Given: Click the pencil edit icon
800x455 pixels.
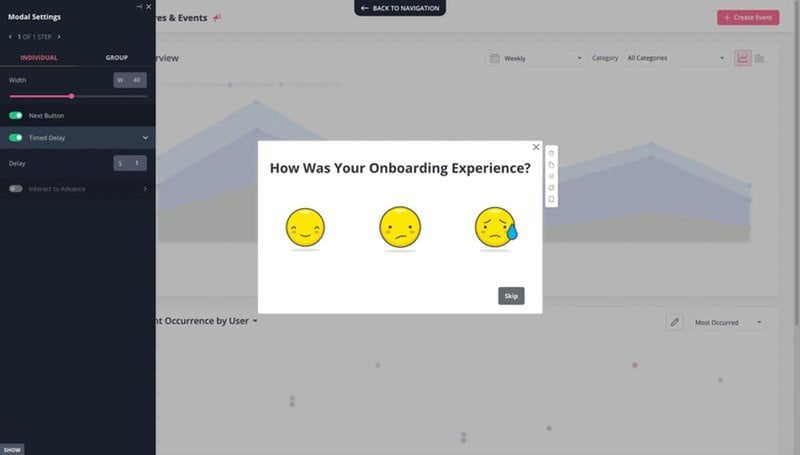Looking at the screenshot, I should pyautogui.click(x=674, y=322).
